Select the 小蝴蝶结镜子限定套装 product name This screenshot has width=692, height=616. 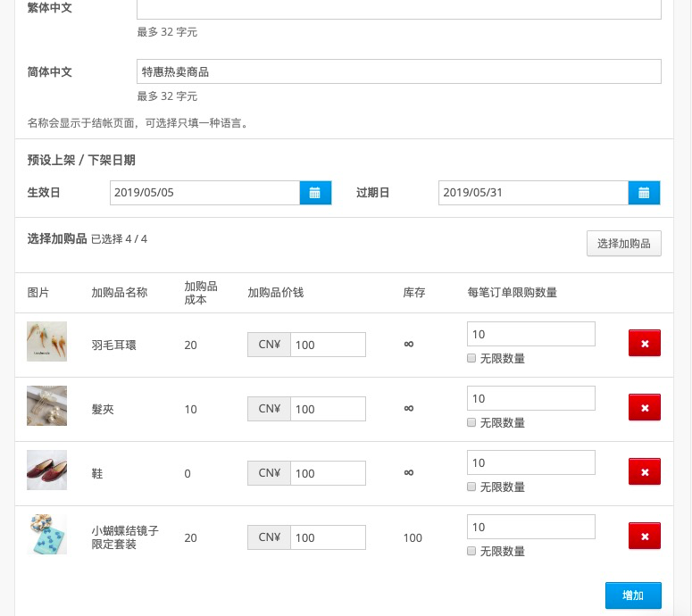[x=125, y=537]
